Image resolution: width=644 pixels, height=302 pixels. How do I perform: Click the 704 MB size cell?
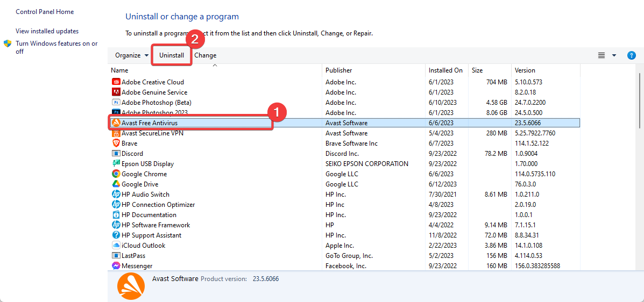(497, 82)
